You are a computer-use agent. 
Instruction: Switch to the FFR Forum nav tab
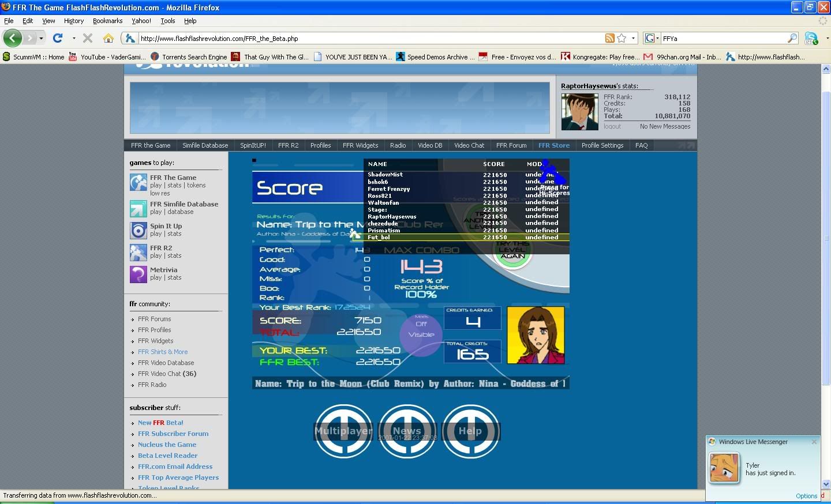(x=511, y=145)
